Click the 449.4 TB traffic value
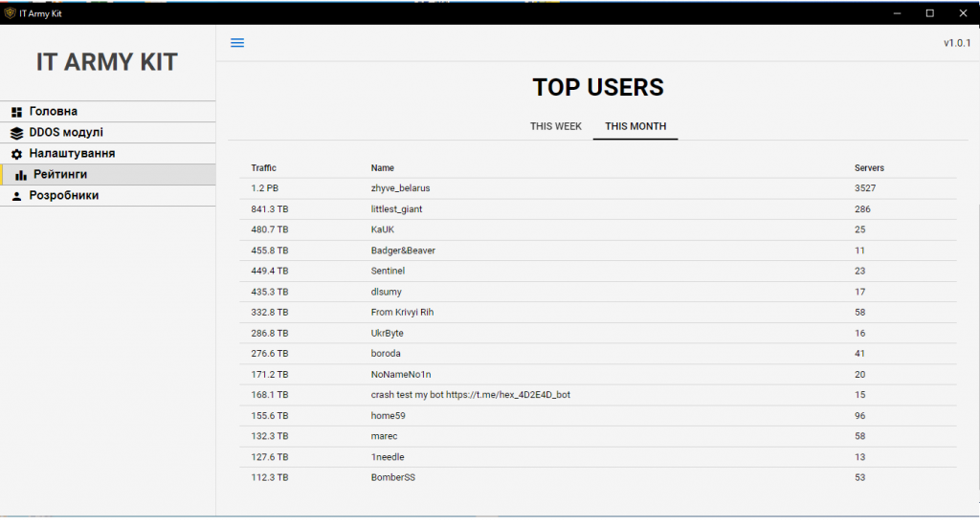Viewport: 980px width, 524px height. (270, 271)
